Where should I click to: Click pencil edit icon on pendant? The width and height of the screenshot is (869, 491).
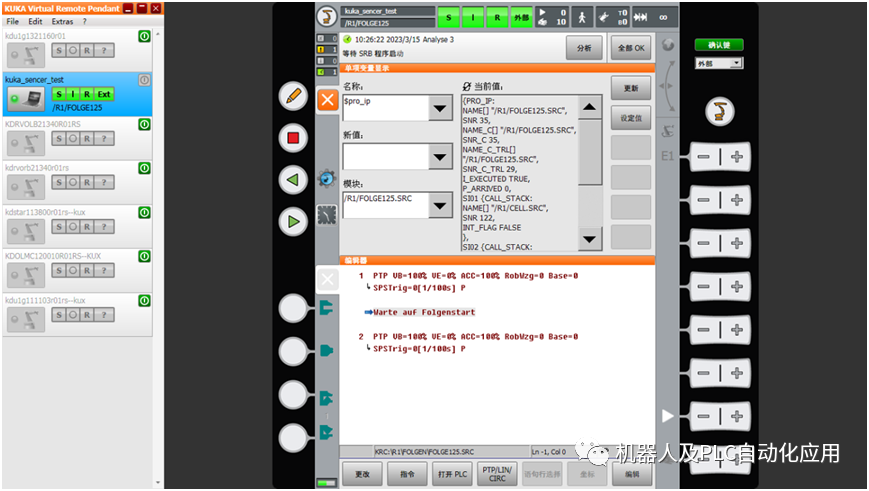(x=293, y=96)
